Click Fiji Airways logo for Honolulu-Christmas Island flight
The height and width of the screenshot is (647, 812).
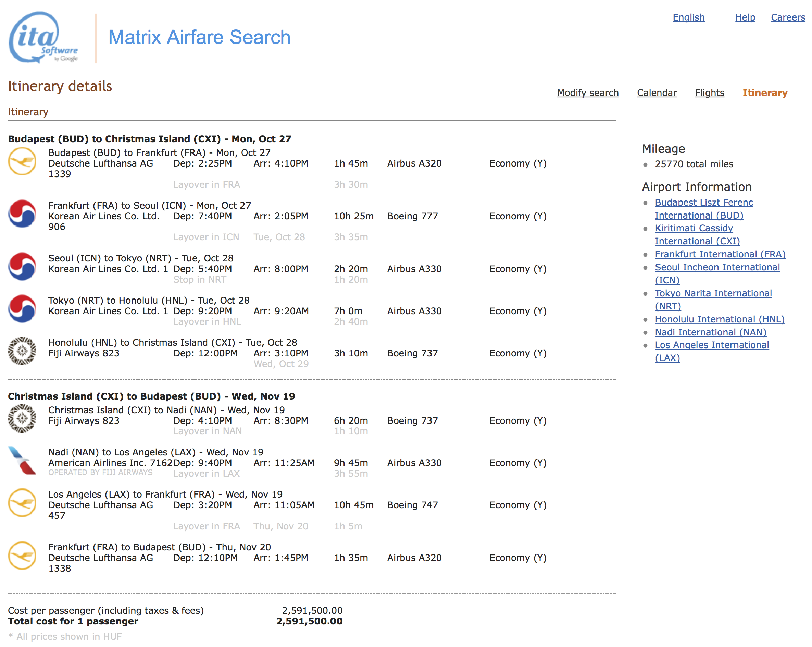coord(22,351)
